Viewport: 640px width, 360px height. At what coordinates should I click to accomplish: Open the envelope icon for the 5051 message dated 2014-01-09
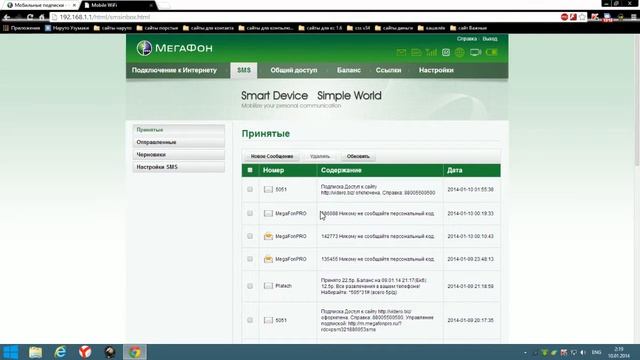(x=268, y=320)
